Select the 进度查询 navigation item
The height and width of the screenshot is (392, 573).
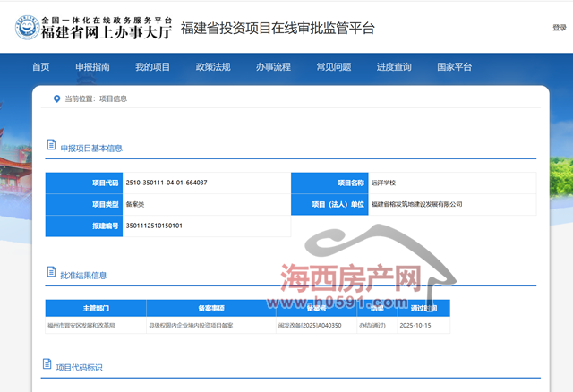coord(394,67)
